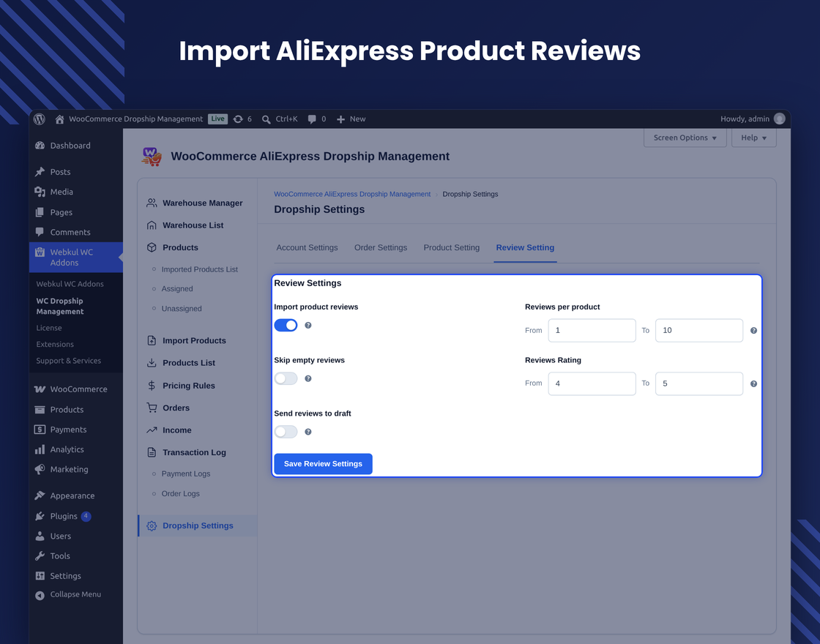
Task: Click Reviews per product To field
Action: click(x=699, y=330)
